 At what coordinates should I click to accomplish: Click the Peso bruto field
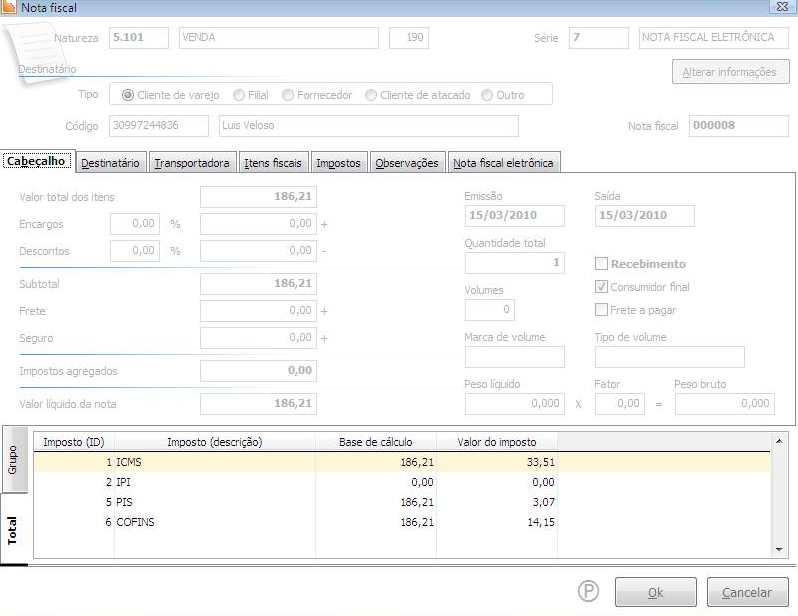pyautogui.click(x=725, y=404)
